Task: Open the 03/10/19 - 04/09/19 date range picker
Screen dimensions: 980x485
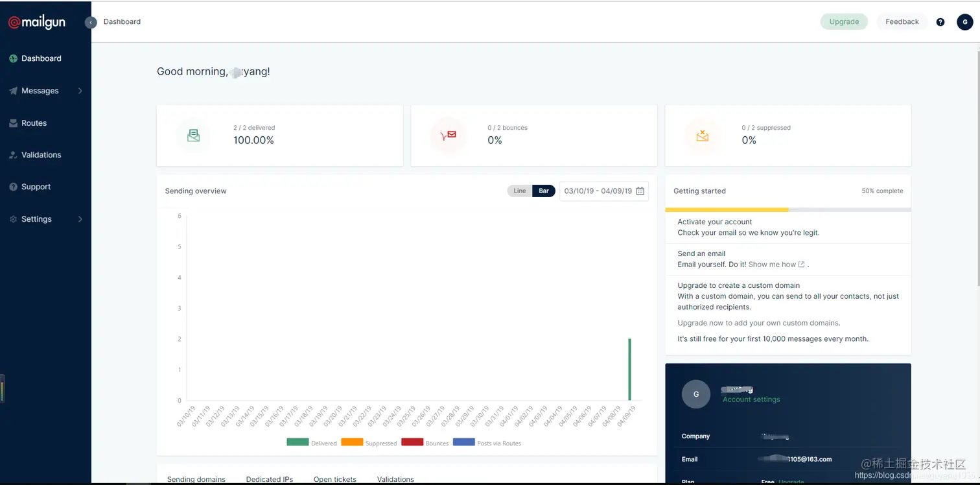Action: [x=604, y=191]
